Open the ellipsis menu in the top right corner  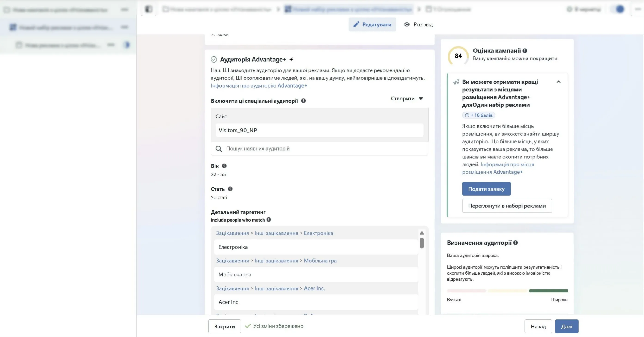(x=637, y=9)
